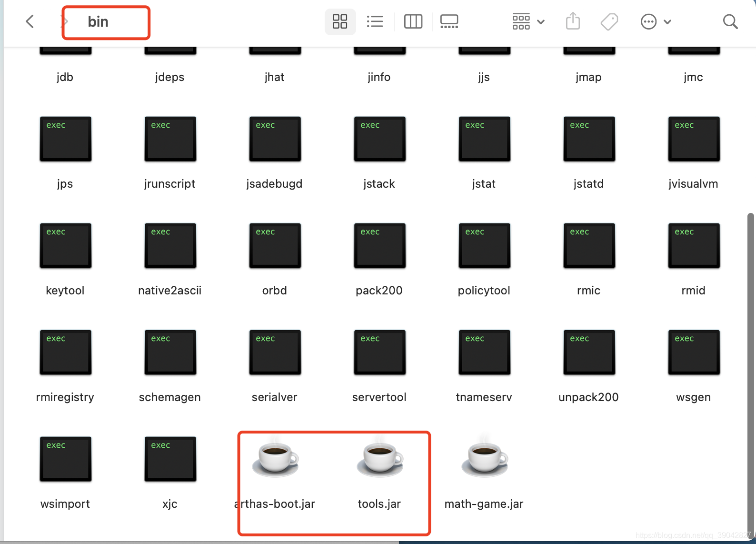
Task: Select the jvisualvm exec icon
Action: (x=694, y=139)
